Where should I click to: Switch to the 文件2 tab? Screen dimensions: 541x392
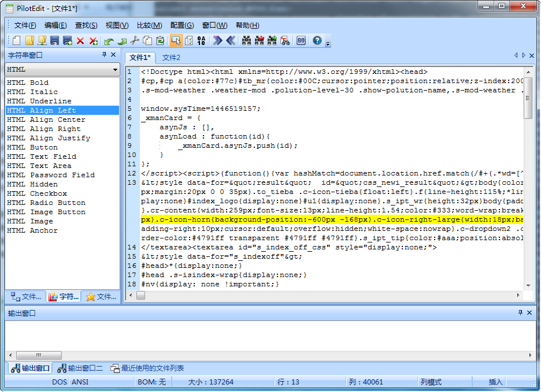pos(171,57)
